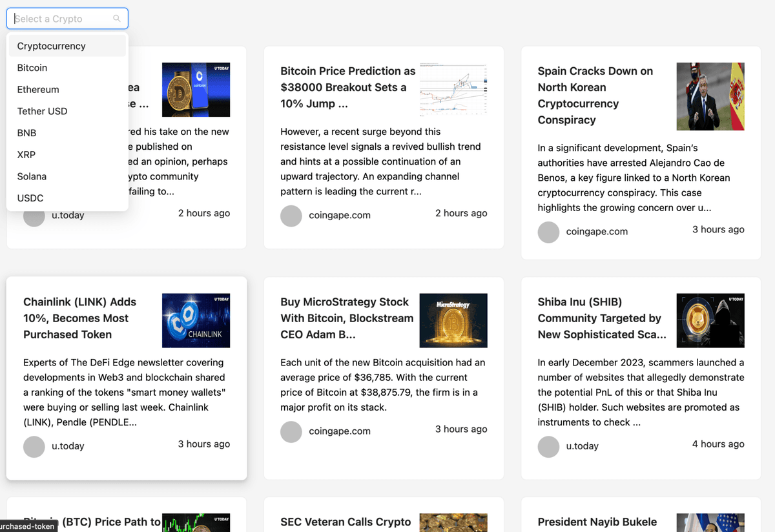This screenshot has height=532, width=775.
Task: Click '4 hours ago' on Shiba Inu card
Action: pos(718,444)
